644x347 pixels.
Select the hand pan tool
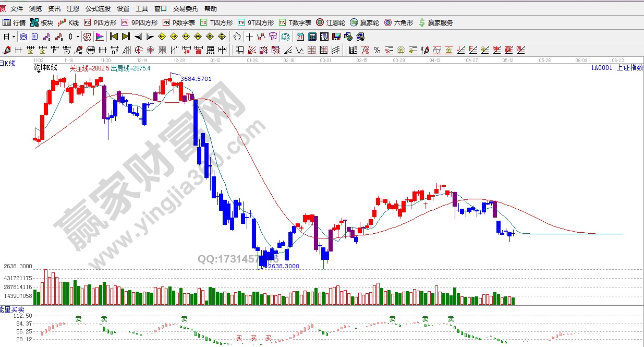tap(237, 37)
